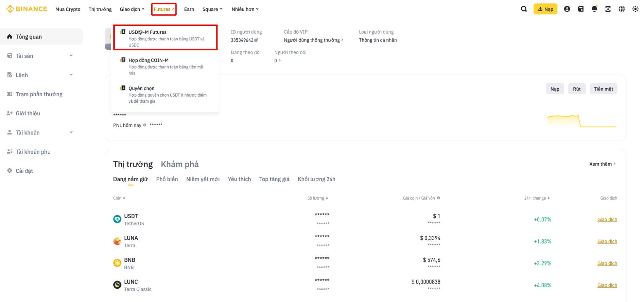Click the Binance logo
Viewport: 644px width, 302px height.
tap(27, 9)
